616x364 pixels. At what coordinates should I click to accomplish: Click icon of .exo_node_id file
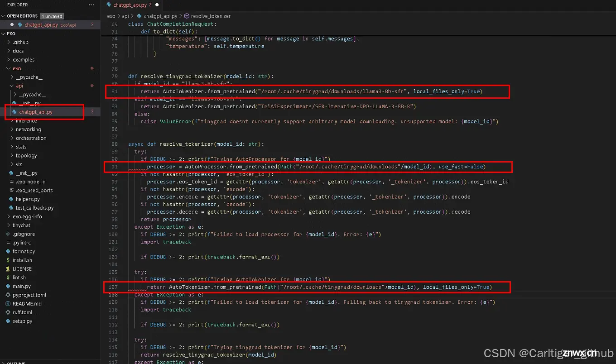point(12,182)
